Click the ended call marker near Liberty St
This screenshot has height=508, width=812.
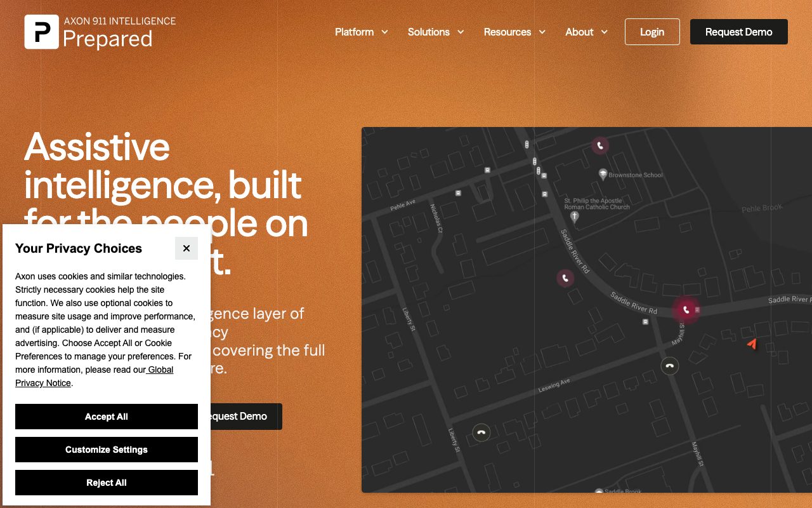[x=481, y=433]
